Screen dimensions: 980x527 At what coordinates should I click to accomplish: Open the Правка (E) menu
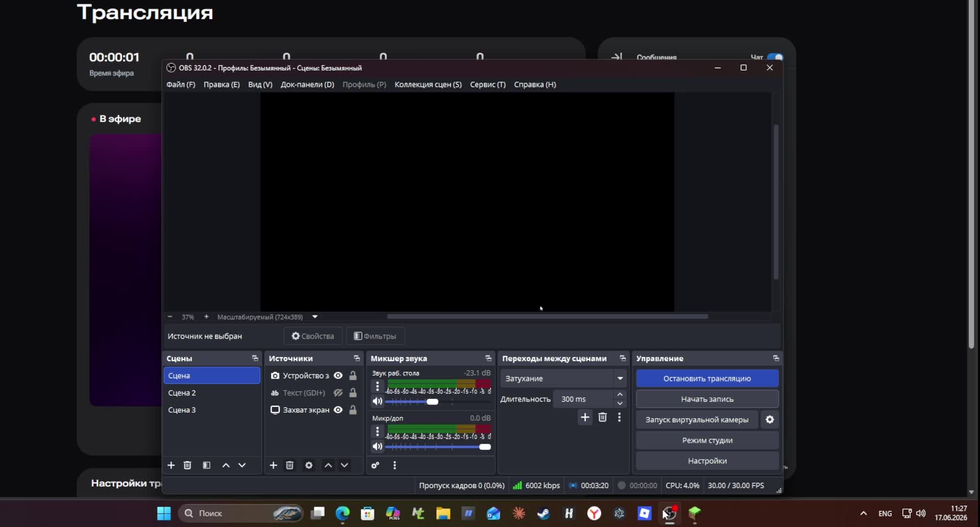pyautogui.click(x=222, y=84)
